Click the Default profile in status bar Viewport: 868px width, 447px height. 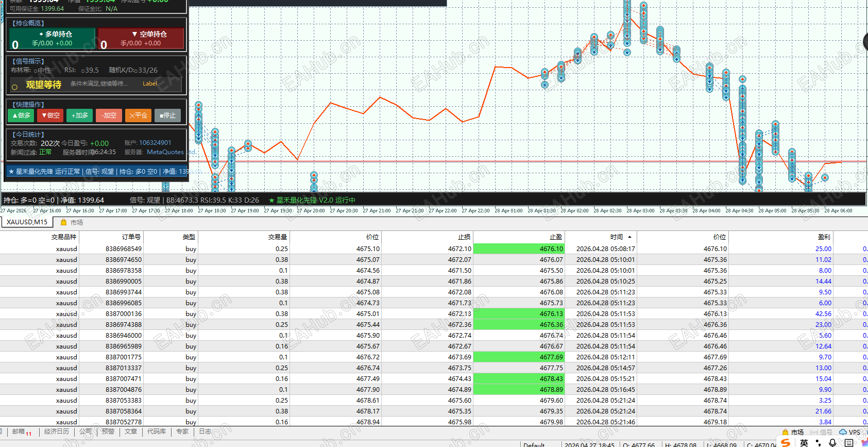click(x=534, y=445)
